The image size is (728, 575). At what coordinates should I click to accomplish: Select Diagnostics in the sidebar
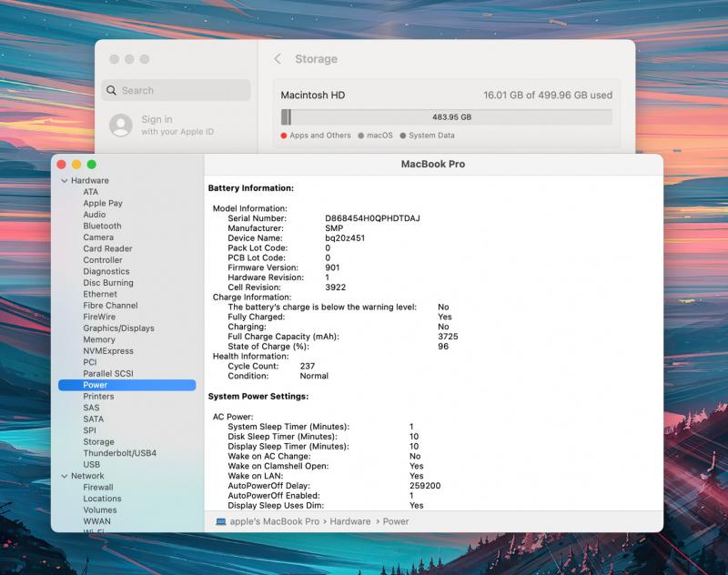tap(106, 271)
